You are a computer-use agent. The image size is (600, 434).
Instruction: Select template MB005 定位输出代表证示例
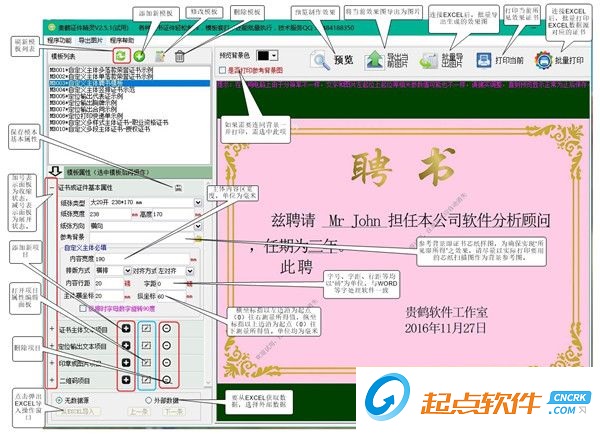click(129, 96)
